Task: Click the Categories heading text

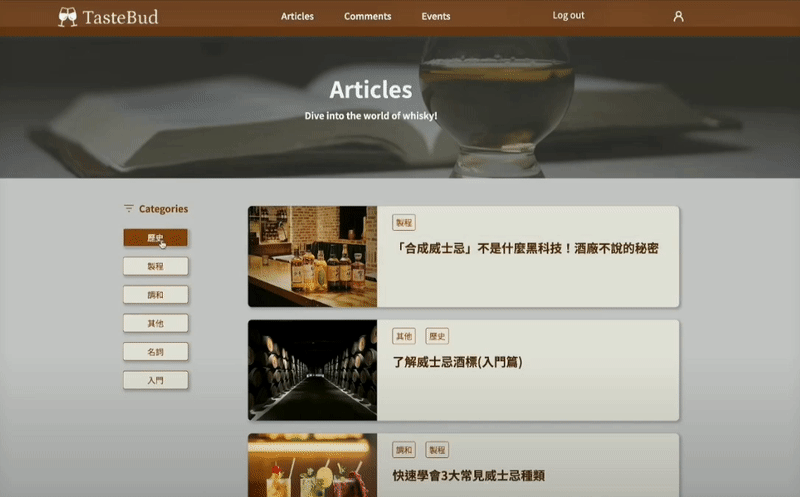Action: point(163,209)
